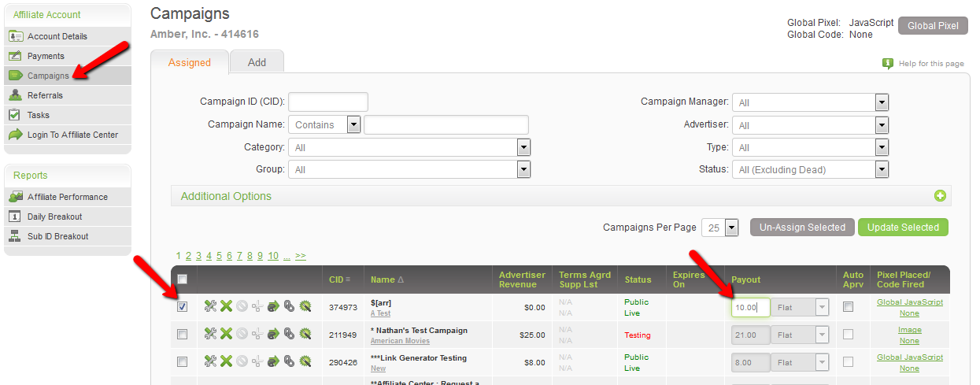Toggle Auto Aprv checkbox for Nathan's Test Campaign
Screen dimensions: 980x385
[x=848, y=335]
